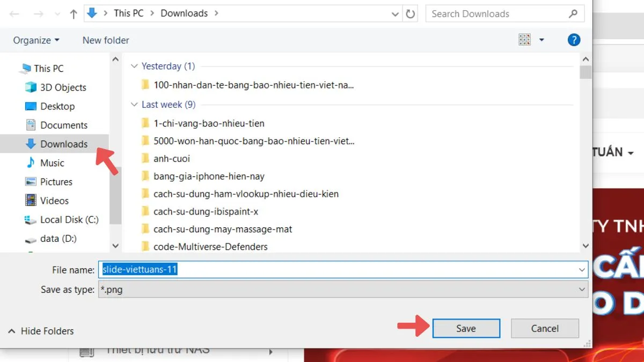This screenshot has height=362, width=644.
Task: Cancel the save dialog
Action: tap(545, 328)
